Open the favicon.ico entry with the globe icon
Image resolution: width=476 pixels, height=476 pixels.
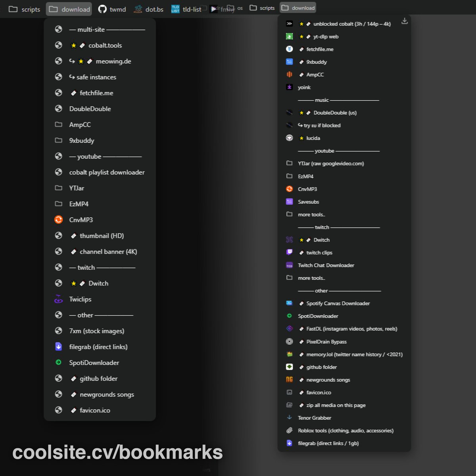(100, 410)
